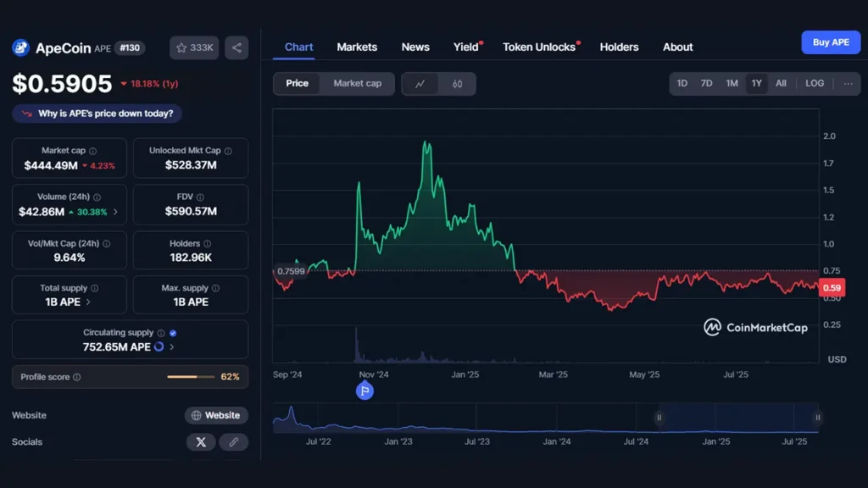Open Profile score info icon
The width and height of the screenshot is (868, 488).
tap(77, 377)
